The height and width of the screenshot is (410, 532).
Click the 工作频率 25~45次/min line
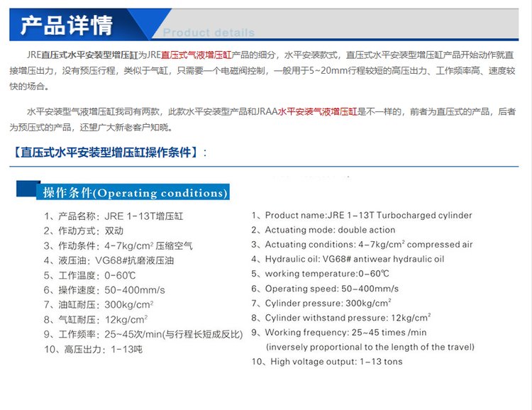coord(143,334)
